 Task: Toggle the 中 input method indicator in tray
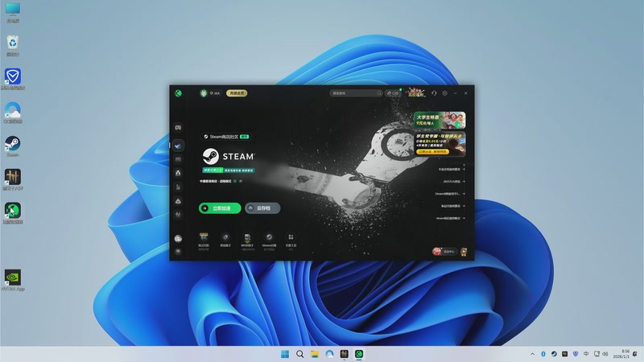tap(586, 354)
